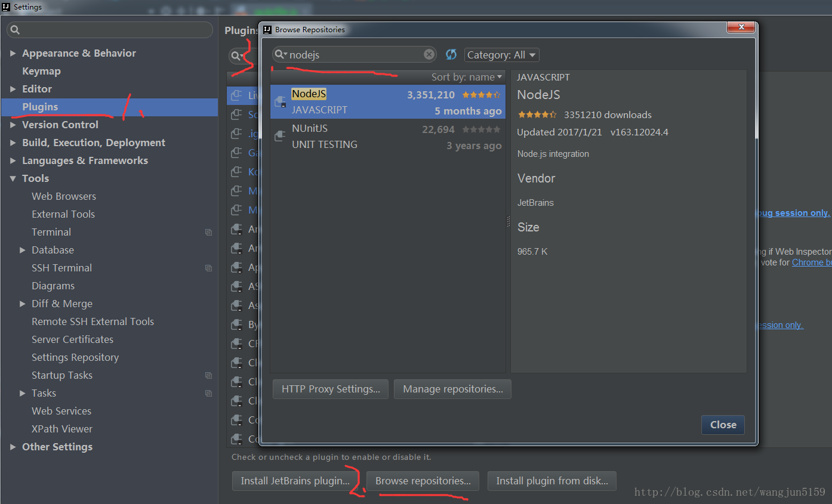Click the nodejs search field
Image resolution: width=832 pixels, height=504 pixels.
click(x=355, y=55)
